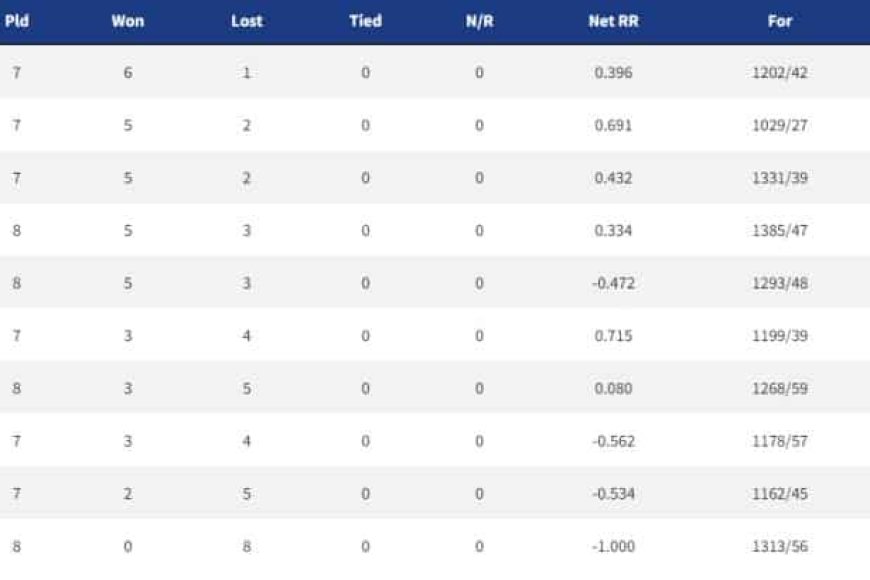This screenshot has height=580, width=870.
Task: Click the Net RR value -1.000
Action: tap(613, 547)
